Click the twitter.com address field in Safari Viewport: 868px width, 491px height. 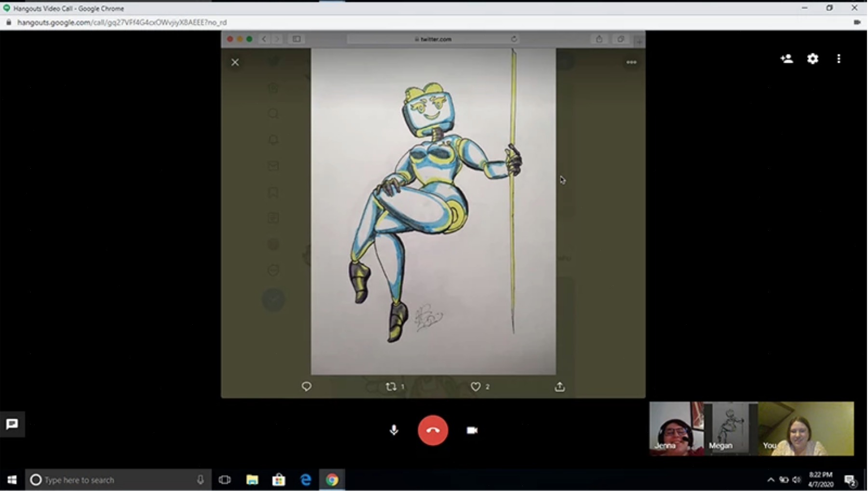pyautogui.click(x=433, y=39)
